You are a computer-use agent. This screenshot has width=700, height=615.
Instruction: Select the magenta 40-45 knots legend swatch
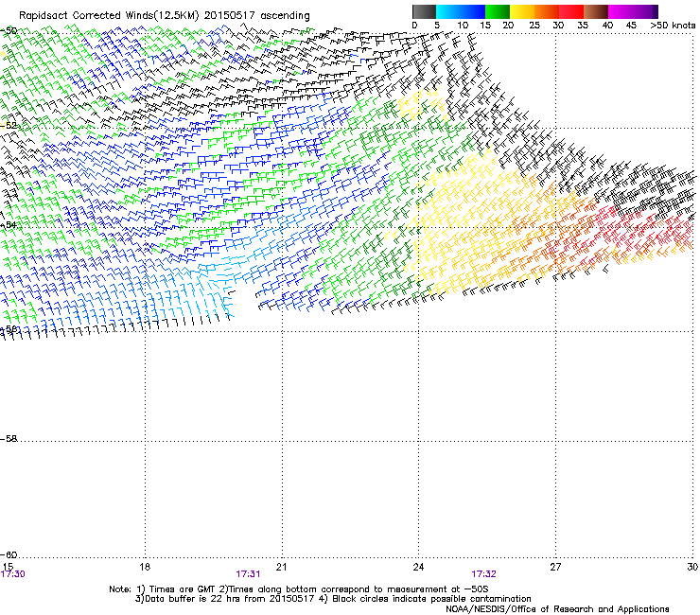point(621,11)
